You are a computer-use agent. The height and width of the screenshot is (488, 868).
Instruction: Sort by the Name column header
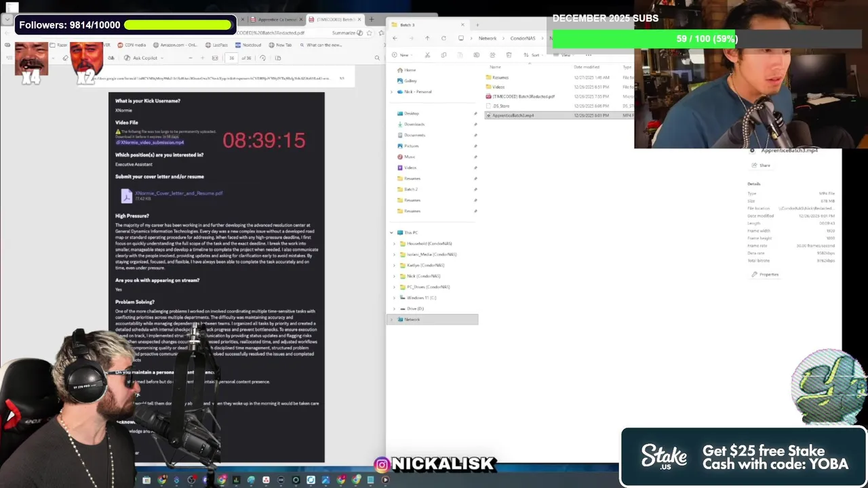495,66
